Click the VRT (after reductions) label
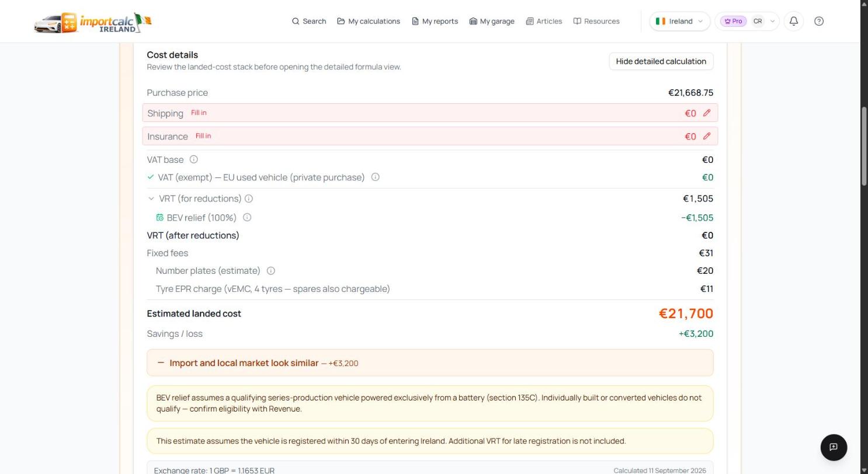868x474 pixels. [193, 235]
